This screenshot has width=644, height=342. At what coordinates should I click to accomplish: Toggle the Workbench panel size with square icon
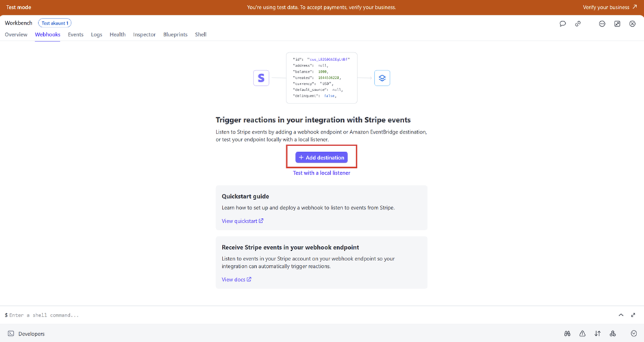tap(617, 24)
